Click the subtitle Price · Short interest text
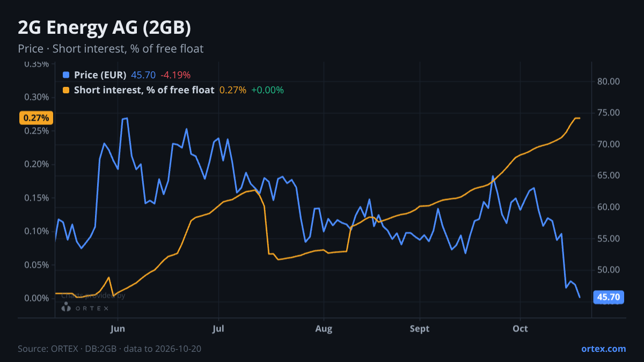The height and width of the screenshot is (362, 644). pos(111,49)
